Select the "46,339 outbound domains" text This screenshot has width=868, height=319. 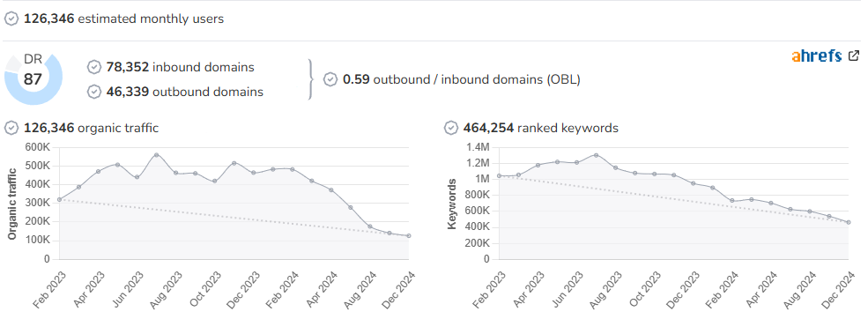185,92
